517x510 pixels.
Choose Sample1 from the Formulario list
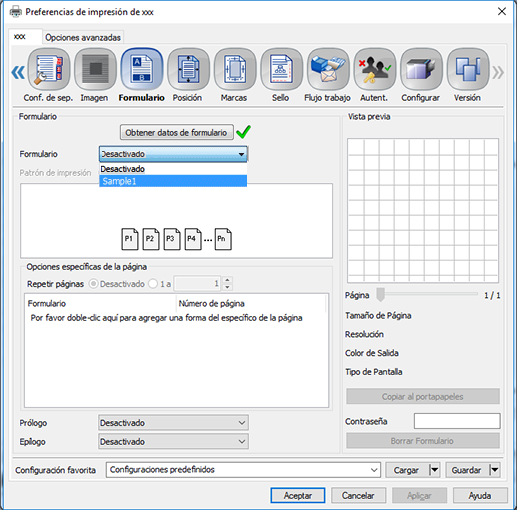(x=173, y=181)
